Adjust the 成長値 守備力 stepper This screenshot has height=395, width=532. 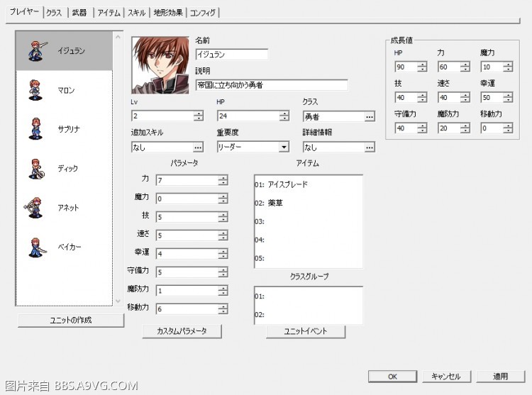[x=422, y=128]
